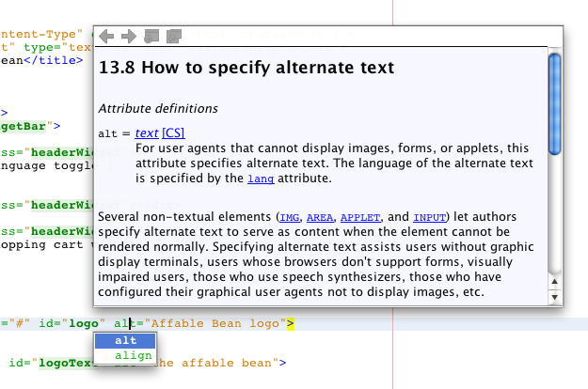The height and width of the screenshot is (389, 588).
Task: Follow the [CS] link
Action: click(x=173, y=133)
